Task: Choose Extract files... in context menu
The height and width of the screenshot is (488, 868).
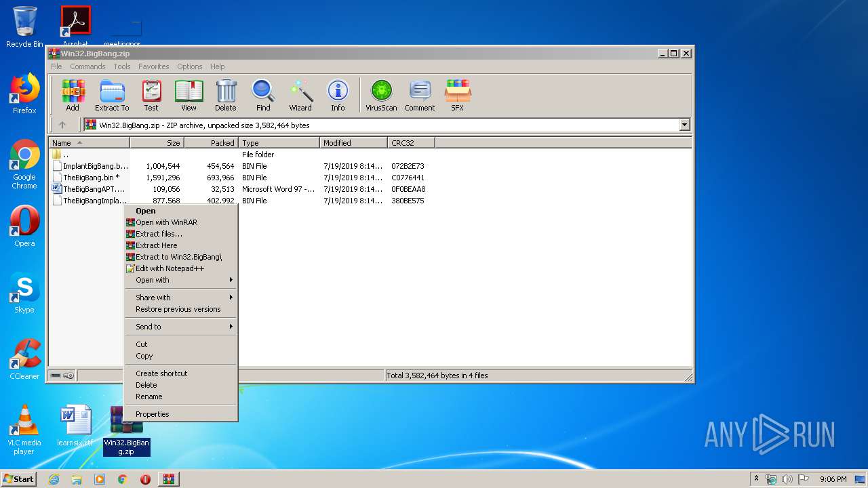Action: tap(181, 234)
